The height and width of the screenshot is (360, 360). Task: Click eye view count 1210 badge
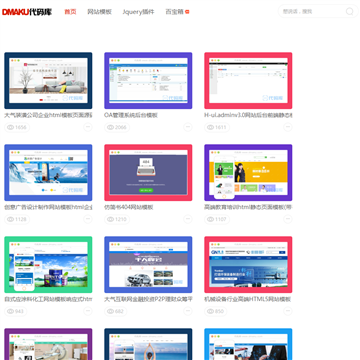[117, 219]
